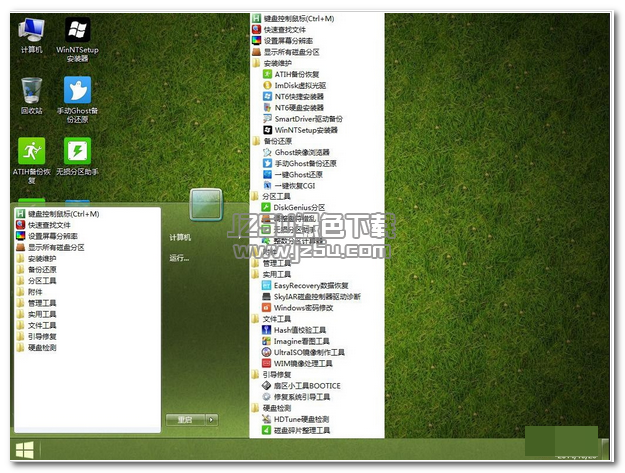Viewport: 625px width, 473px height.
Task: Choose 快速查找文件 in Start menu left pane
Action: click(43, 225)
